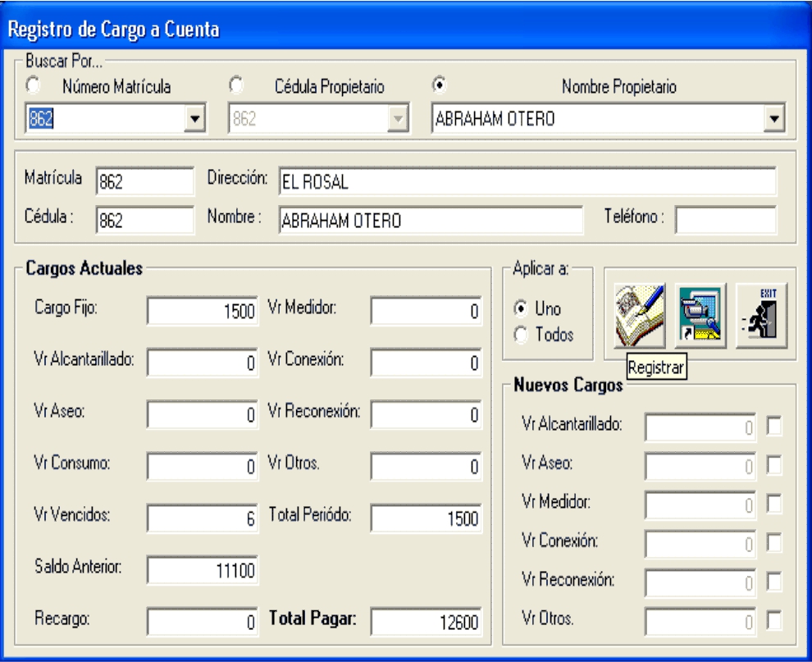Click the Teléfono input field
Screen dimensions: 812x662
point(725,220)
